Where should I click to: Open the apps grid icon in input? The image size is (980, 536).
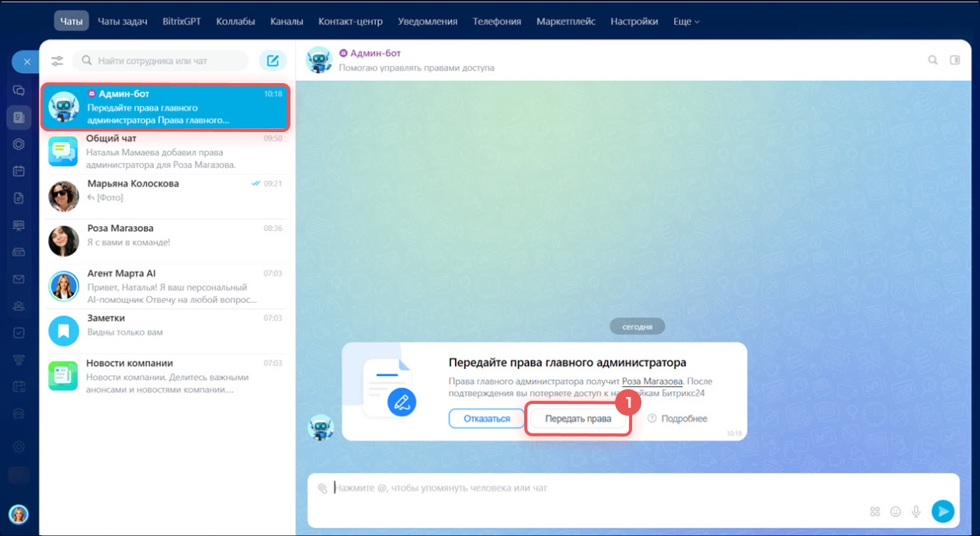click(x=875, y=511)
